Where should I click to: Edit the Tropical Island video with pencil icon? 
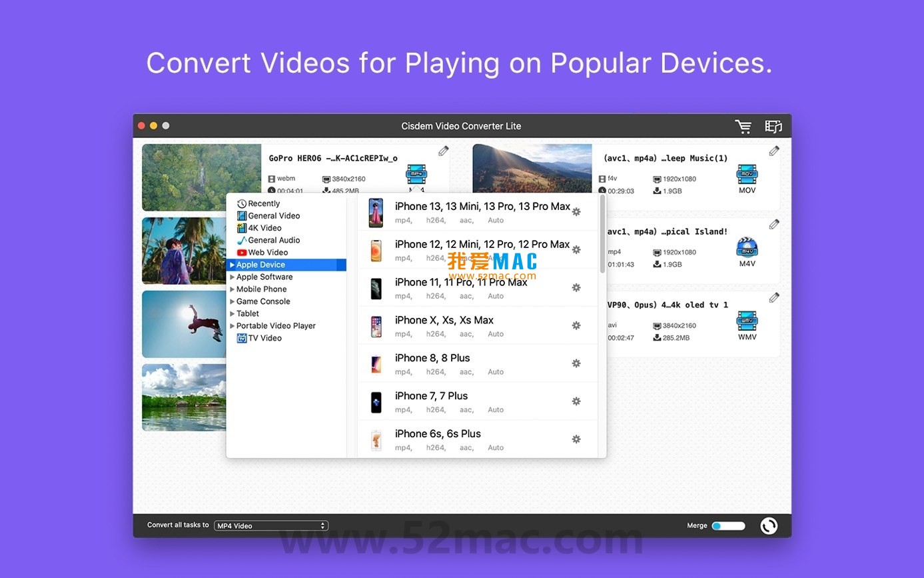coord(774,225)
